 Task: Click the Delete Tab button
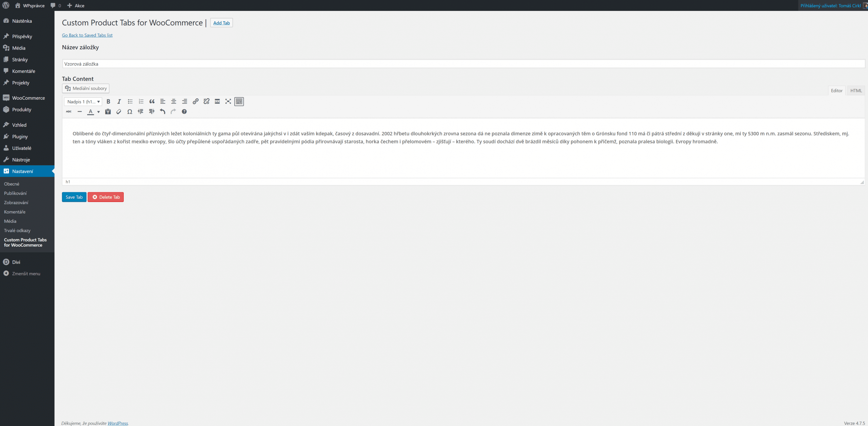[x=106, y=197]
